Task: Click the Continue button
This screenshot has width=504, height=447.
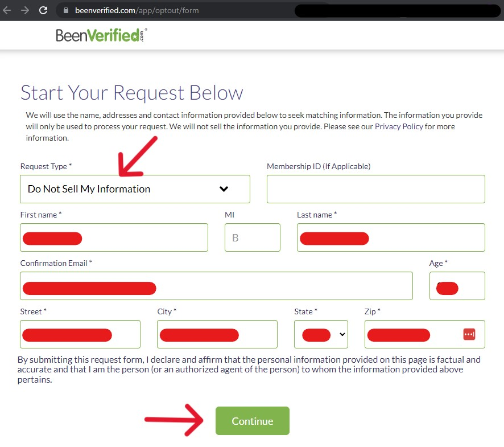Action: coord(253,421)
